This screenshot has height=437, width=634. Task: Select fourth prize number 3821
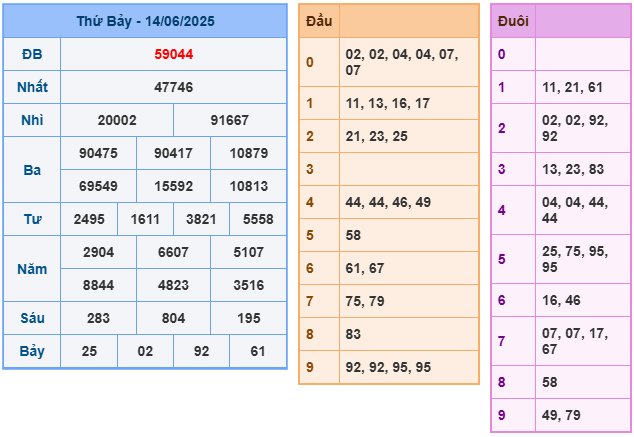pyautogui.click(x=201, y=220)
